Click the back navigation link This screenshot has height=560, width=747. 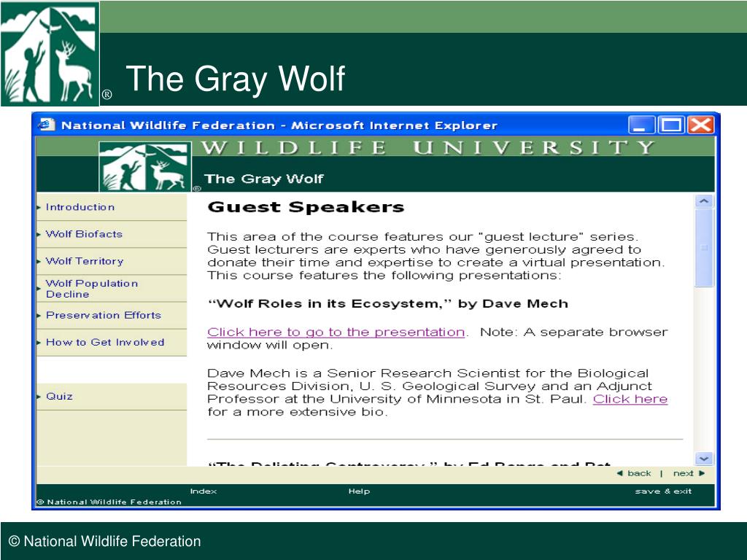pos(639,473)
